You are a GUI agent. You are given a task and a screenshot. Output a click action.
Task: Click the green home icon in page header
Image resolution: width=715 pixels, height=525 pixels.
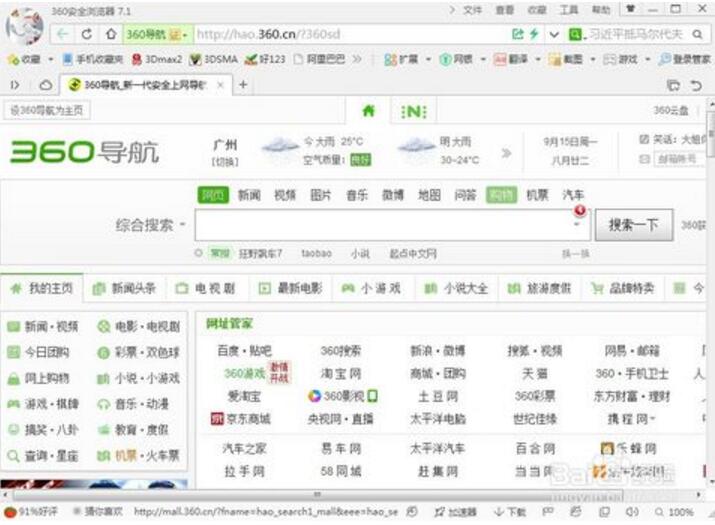368,110
